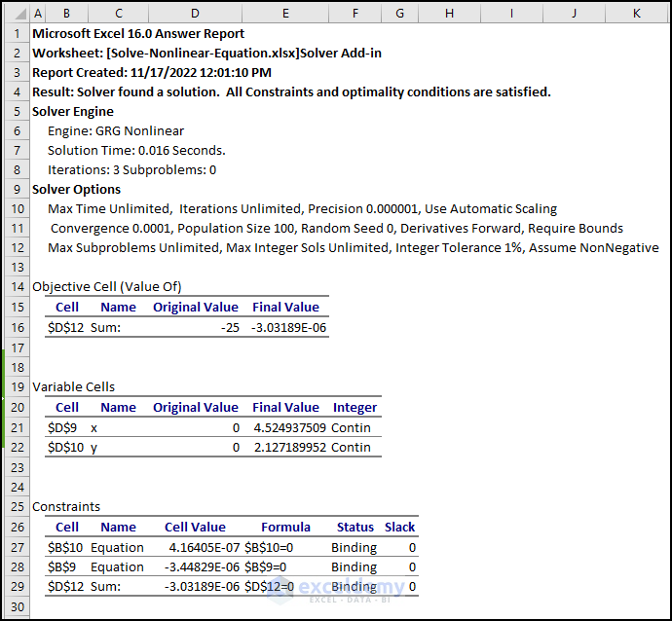672x621 pixels.
Task: Click the 'Constraints' heading
Action: (66, 507)
